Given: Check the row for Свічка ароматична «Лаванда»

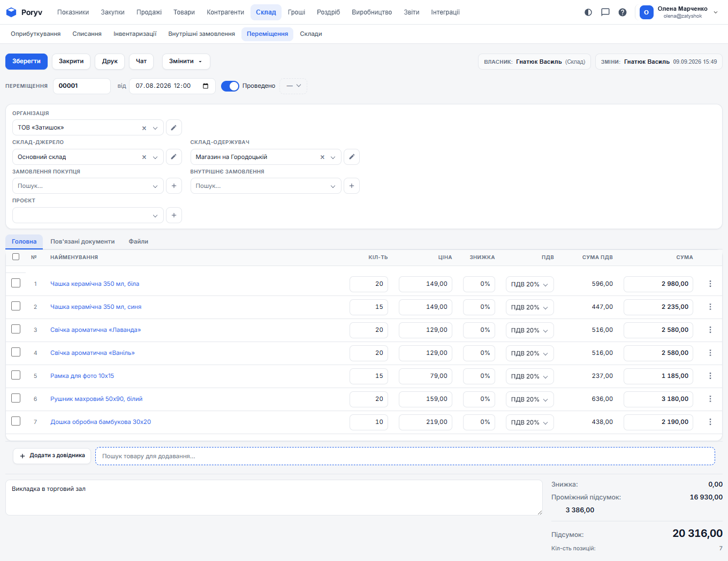Looking at the screenshot, I should 16,329.
